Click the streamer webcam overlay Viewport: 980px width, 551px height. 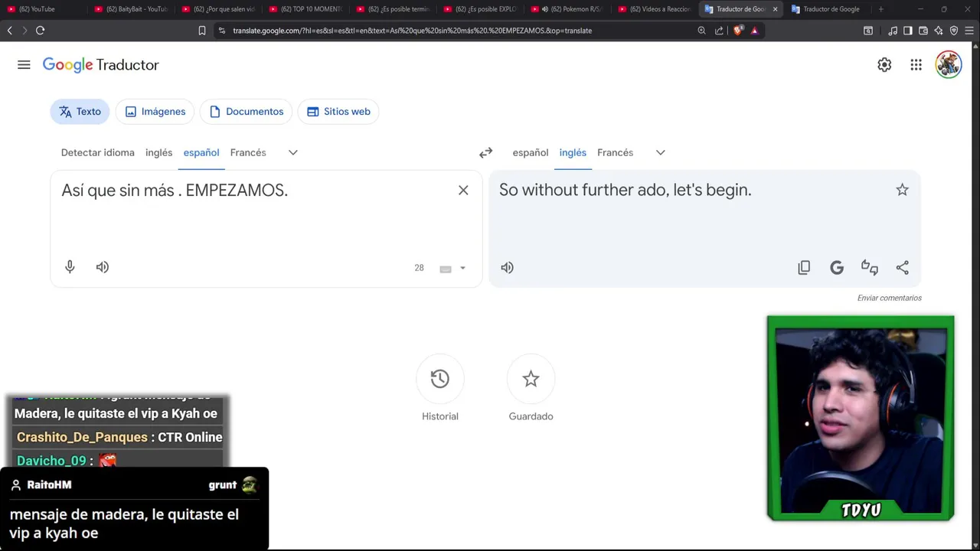pyautogui.click(x=861, y=419)
